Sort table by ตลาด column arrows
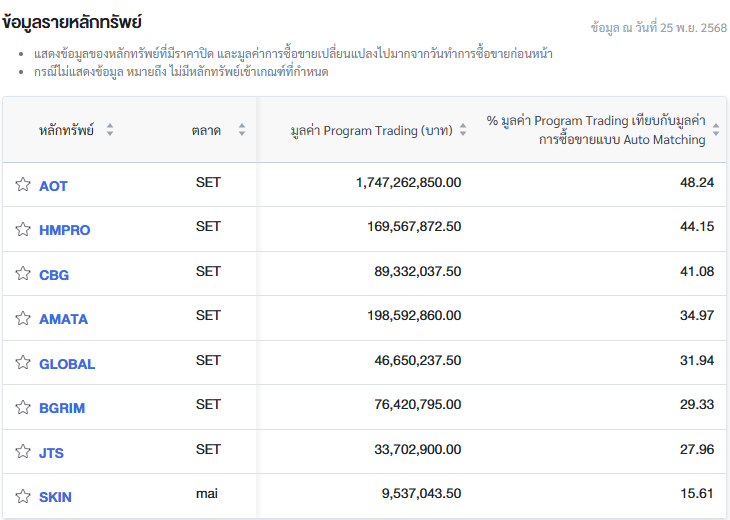The width and height of the screenshot is (730, 520). (x=241, y=130)
